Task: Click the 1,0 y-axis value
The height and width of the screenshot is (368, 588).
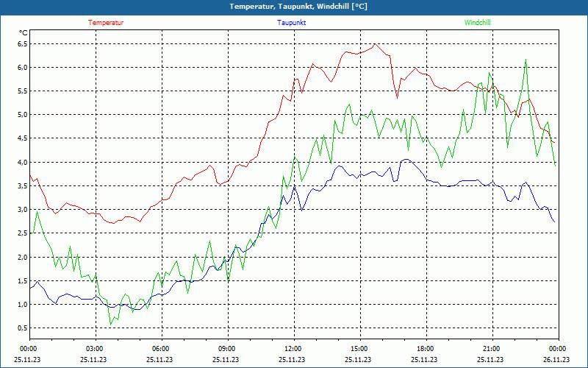Action: [x=23, y=305]
